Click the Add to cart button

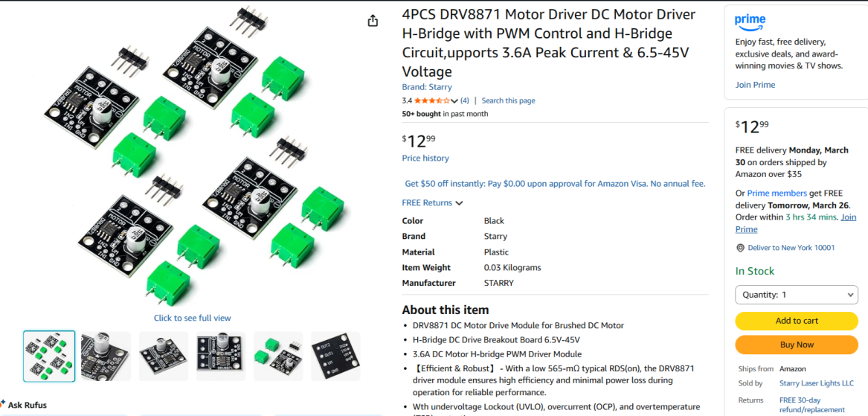[797, 321]
